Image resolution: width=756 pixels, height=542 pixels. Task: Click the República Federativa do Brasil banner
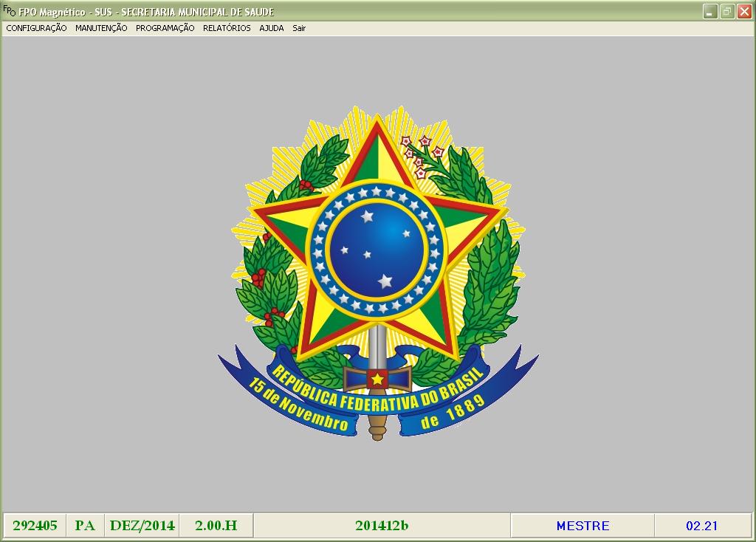point(377,393)
